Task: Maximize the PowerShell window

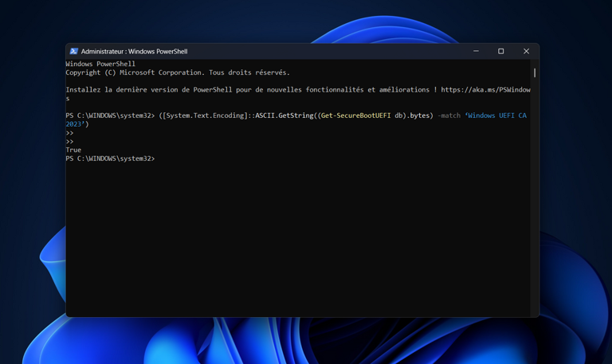Action: pos(500,51)
